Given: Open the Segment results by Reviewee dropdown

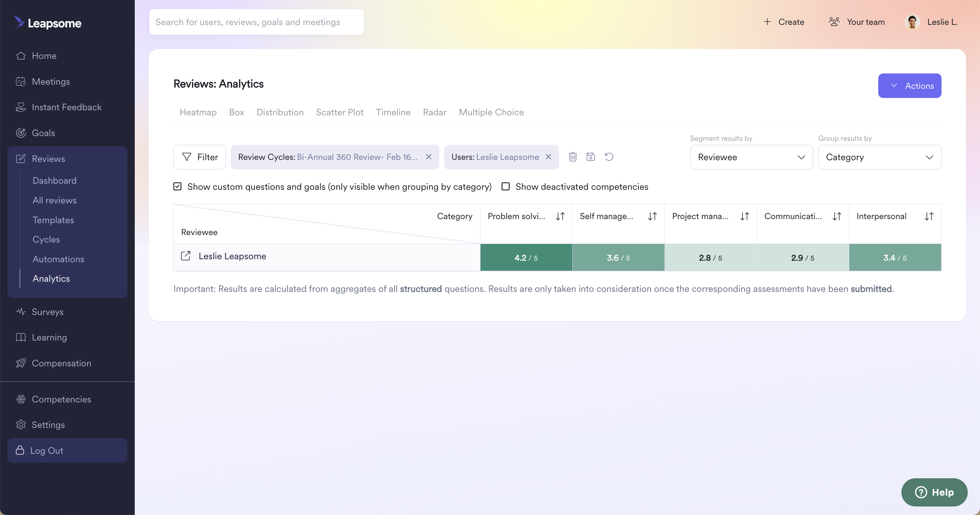Looking at the screenshot, I should (x=751, y=157).
